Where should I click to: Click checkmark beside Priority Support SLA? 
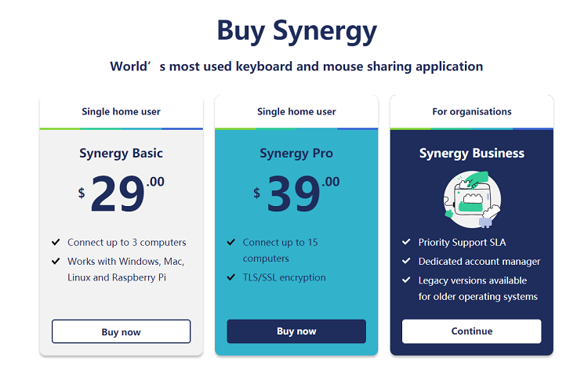406,242
